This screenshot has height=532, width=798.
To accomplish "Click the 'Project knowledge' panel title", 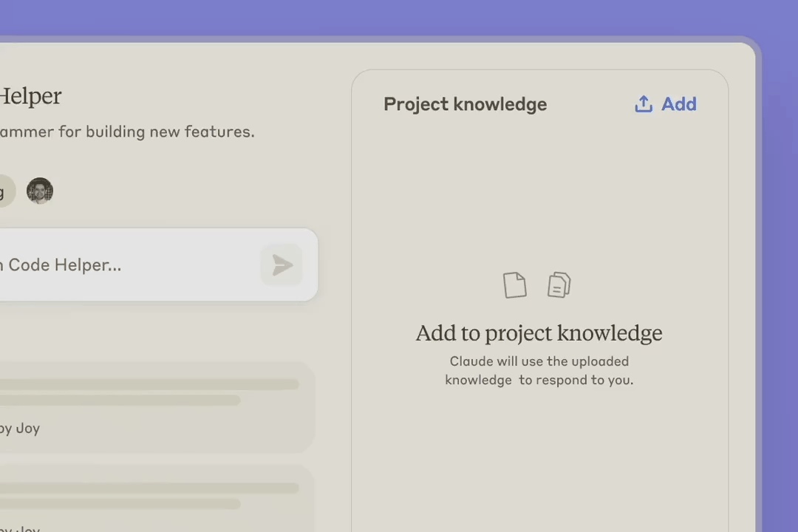I will point(465,104).
